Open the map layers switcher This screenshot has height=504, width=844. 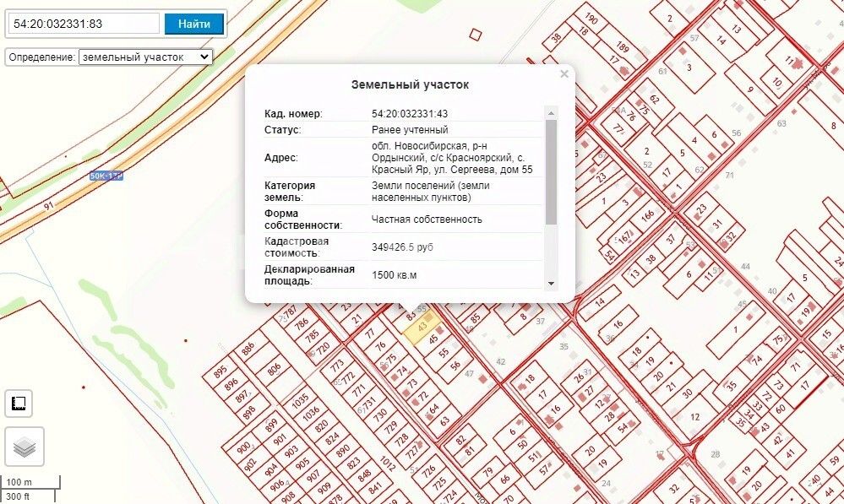(x=25, y=447)
